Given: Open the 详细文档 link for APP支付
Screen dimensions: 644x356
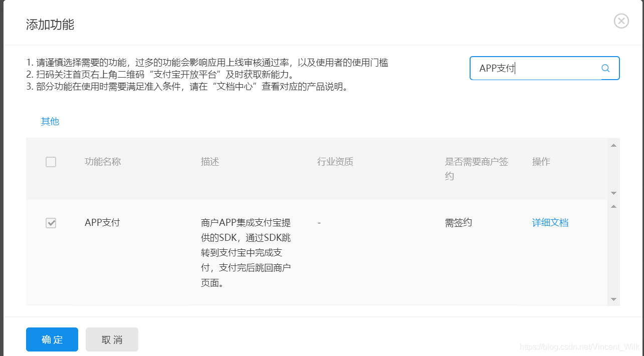Looking at the screenshot, I should coord(550,223).
